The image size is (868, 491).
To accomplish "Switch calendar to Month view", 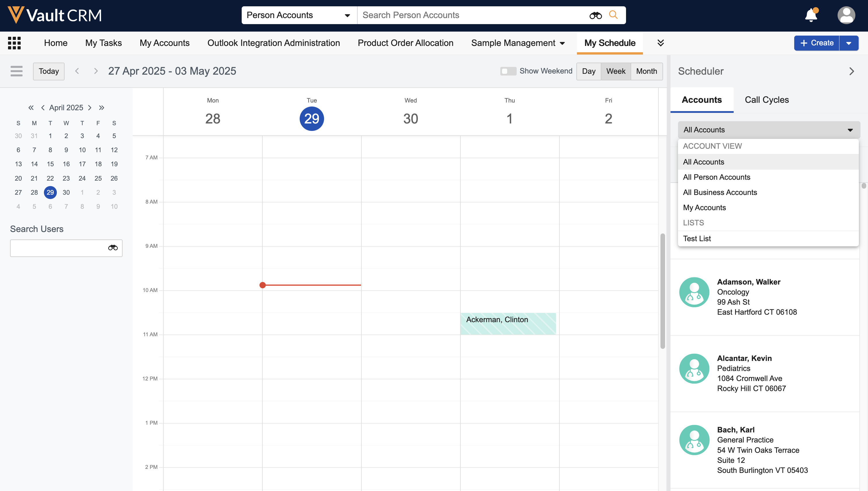I will pyautogui.click(x=646, y=71).
